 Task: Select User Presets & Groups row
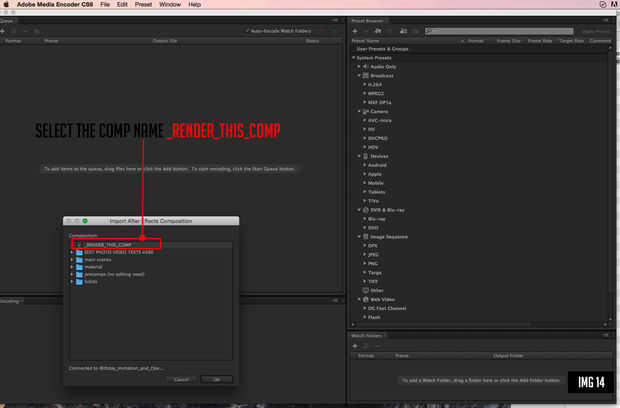coord(480,49)
